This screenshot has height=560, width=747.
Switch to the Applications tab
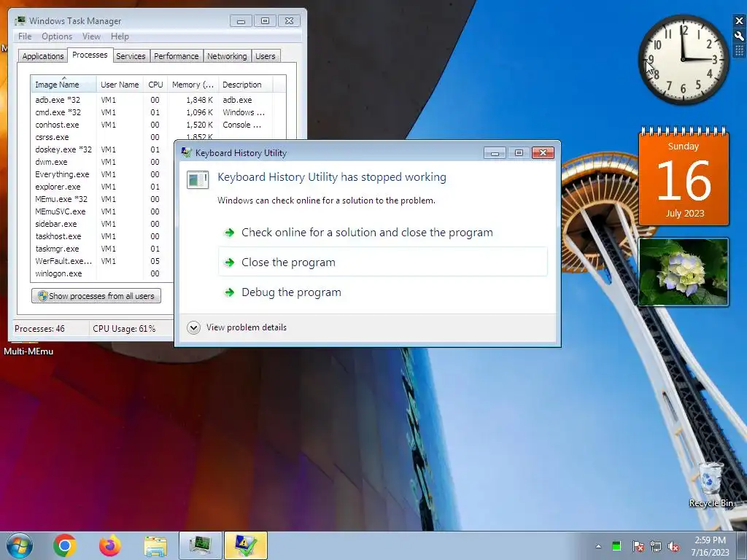(x=43, y=56)
